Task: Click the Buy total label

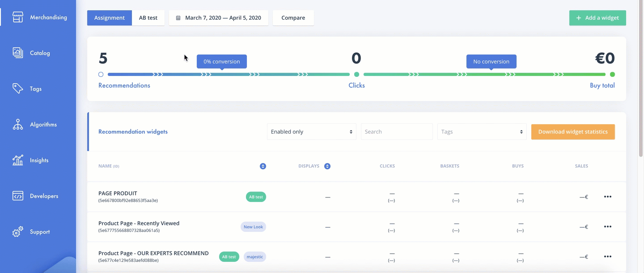Action: point(602,85)
